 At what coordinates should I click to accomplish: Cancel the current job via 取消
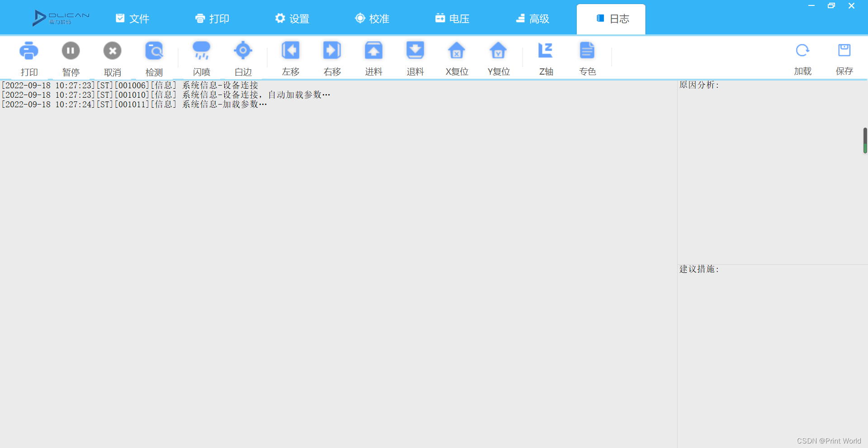[x=112, y=57]
